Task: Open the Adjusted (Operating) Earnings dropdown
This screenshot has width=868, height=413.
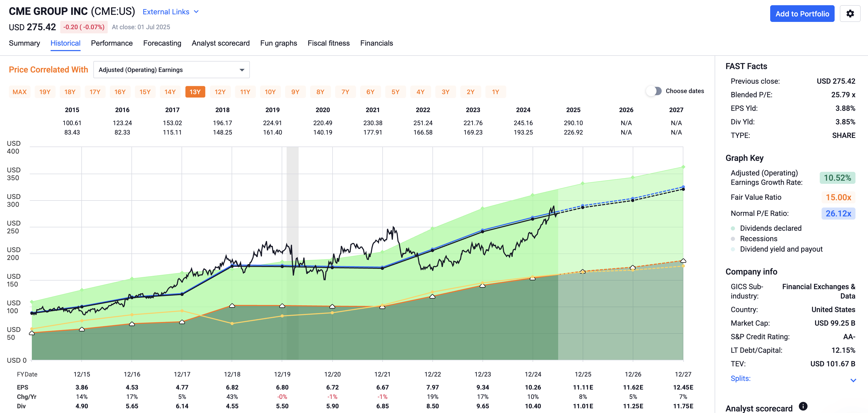Action: (171, 70)
